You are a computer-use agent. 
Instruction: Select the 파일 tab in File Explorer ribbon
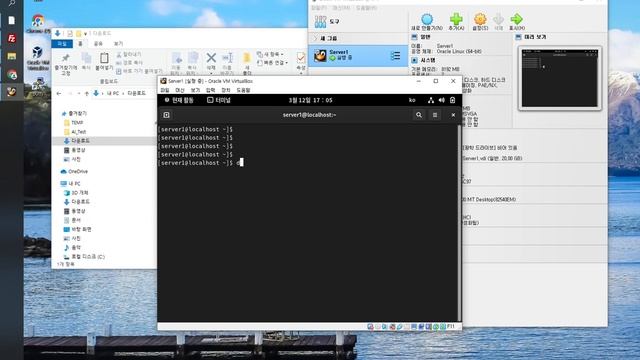tap(62, 44)
